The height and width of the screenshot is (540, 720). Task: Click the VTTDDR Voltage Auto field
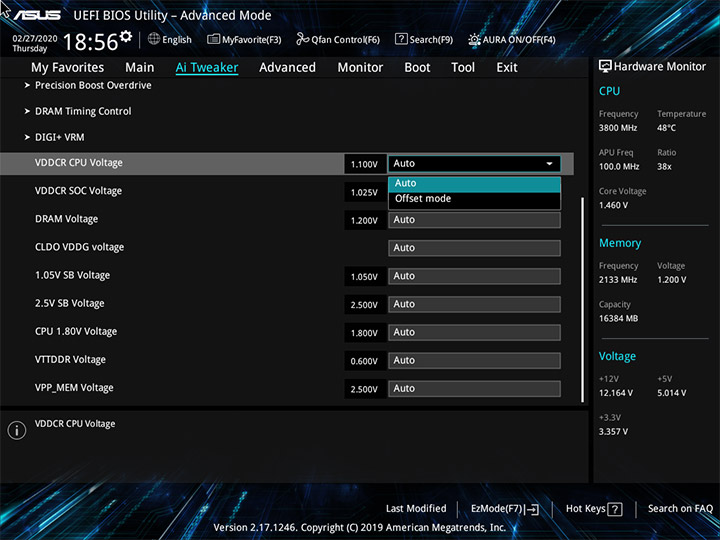click(474, 360)
